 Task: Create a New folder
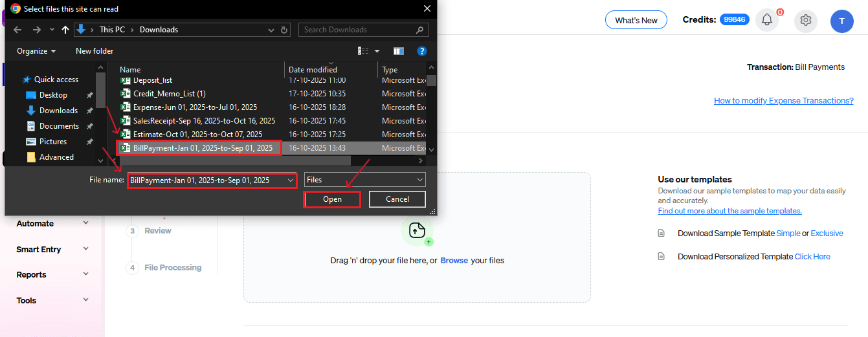click(x=95, y=51)
